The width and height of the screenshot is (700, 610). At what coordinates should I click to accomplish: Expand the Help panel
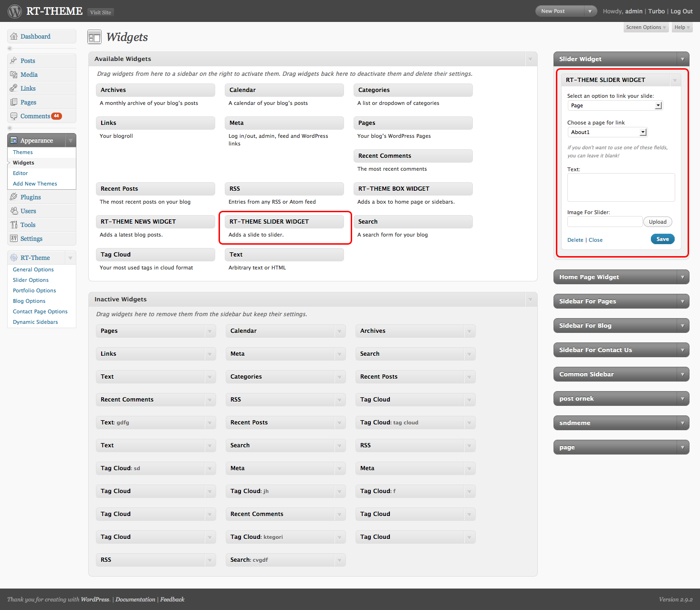[x=682, y=27]
